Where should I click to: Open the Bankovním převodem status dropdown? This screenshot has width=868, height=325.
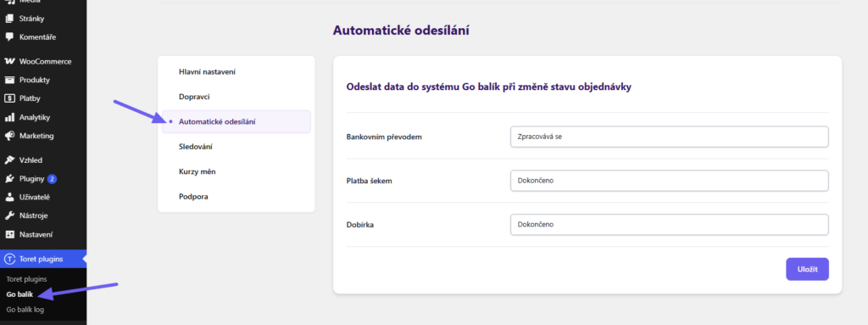click(670, 137)
